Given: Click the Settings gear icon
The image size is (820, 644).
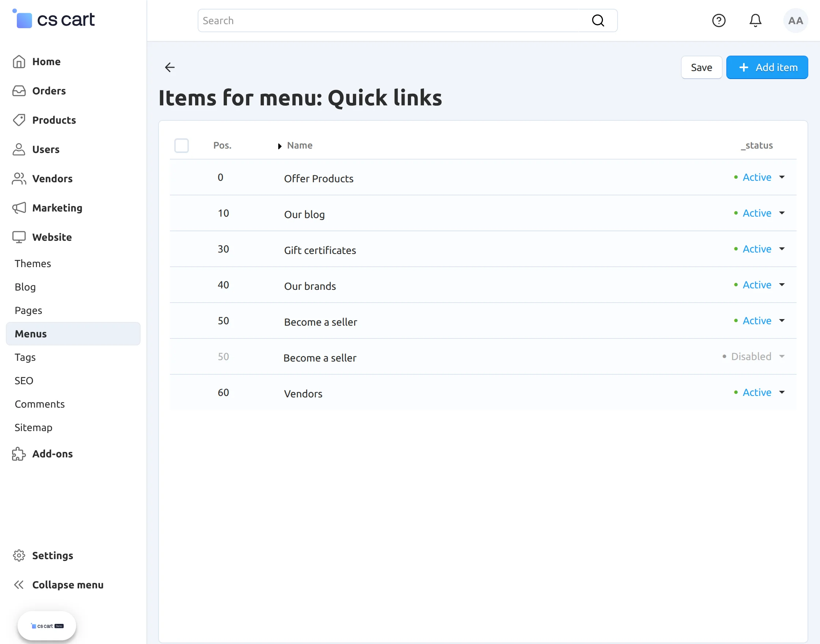Looking at the screenshot, I should [19, 555].
